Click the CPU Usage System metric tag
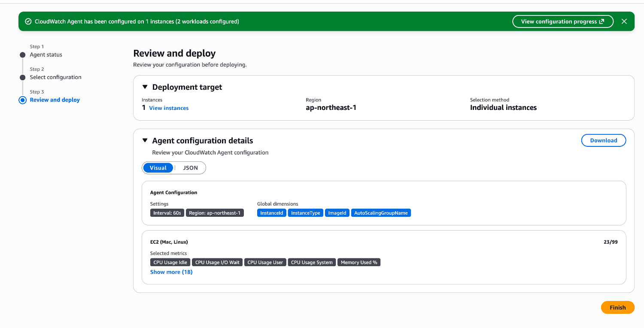The width and height of the screenshot is (644, 328). (312, 262)
